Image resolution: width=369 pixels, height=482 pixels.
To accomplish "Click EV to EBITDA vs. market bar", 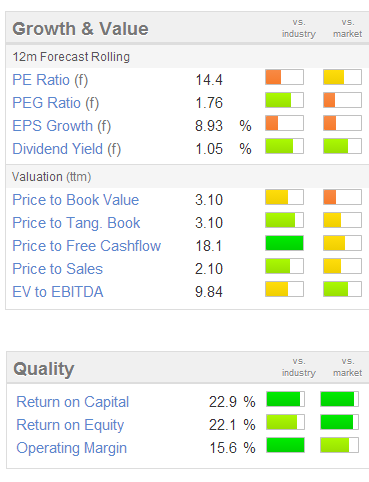I will pyautogui.click(x=343, y=289).
